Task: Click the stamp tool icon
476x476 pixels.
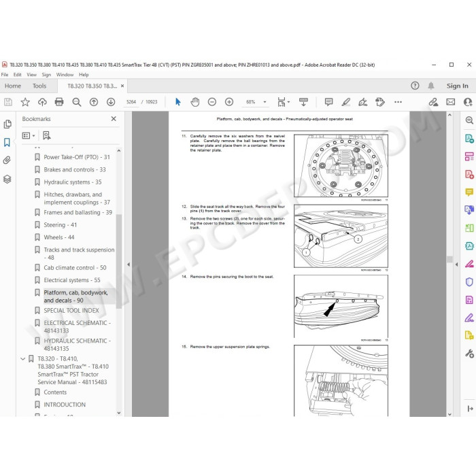Action: [379, 102]
